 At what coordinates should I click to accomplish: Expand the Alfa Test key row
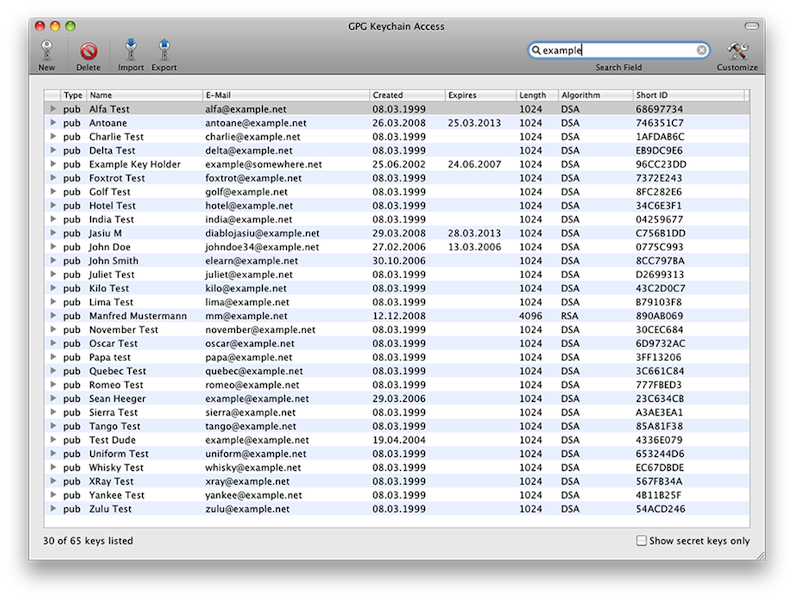tap(52, 109)
